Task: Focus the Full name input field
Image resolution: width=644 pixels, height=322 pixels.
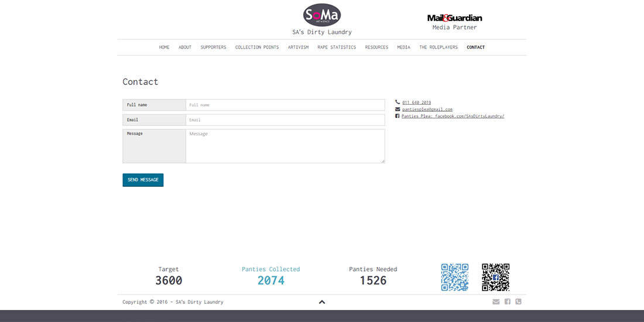Action: 285,105
